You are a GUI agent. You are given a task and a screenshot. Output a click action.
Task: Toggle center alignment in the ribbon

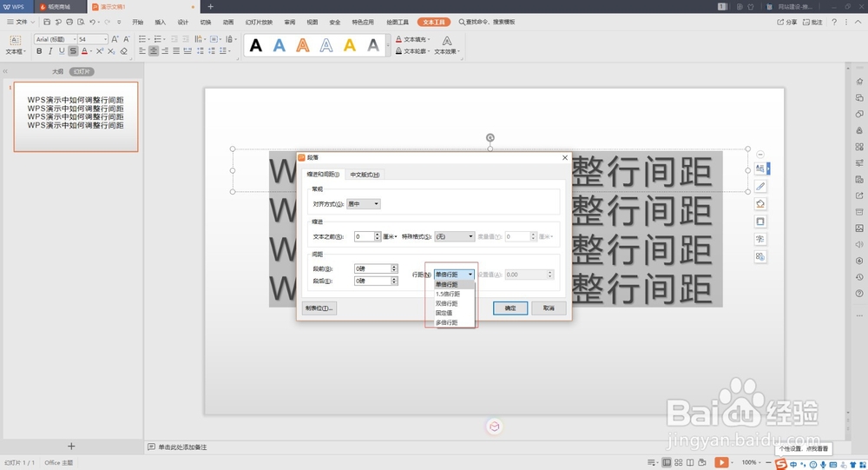tap(154, 51)
